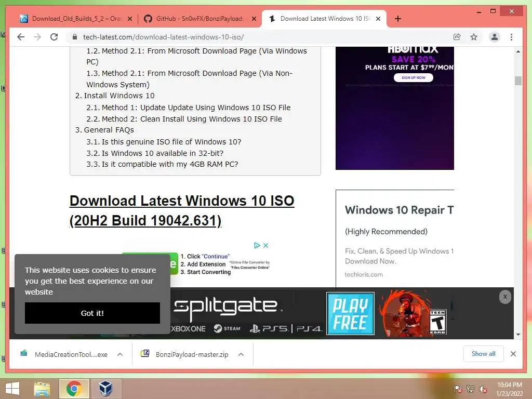Viewport: 532px width, 399px height.
Task: Open Windows 10 Repair Tool ad title
Action: click(x=399, y=210)
